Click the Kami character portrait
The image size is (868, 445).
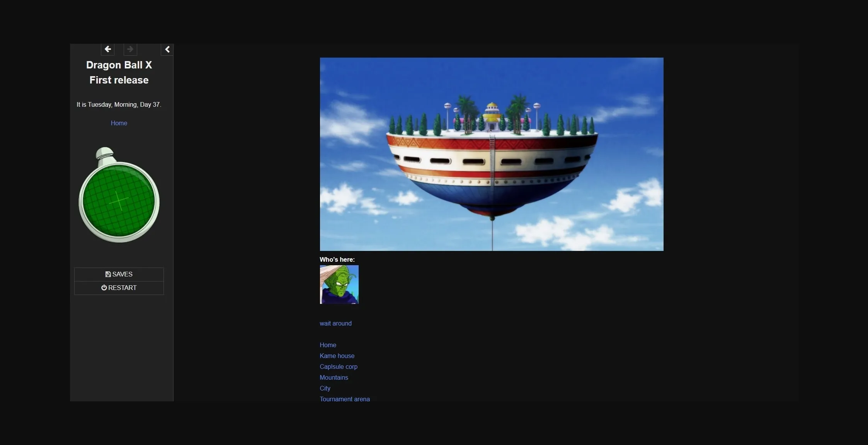click(339, 285)
